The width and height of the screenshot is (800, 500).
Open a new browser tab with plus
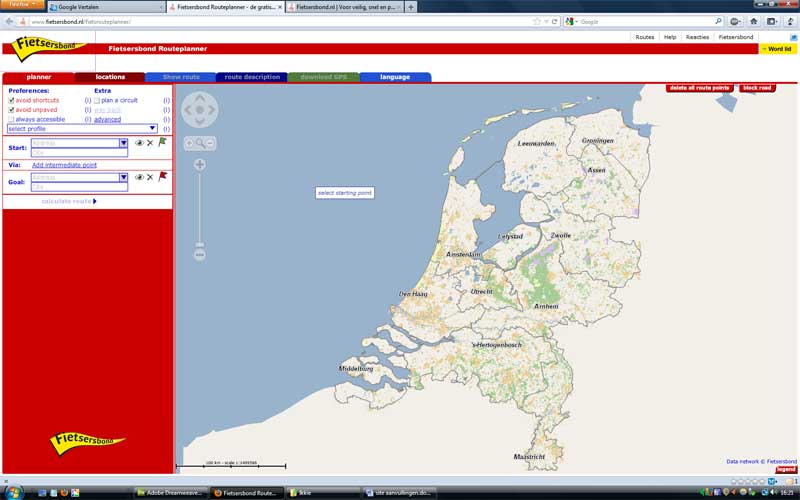(x=411, y=7)
